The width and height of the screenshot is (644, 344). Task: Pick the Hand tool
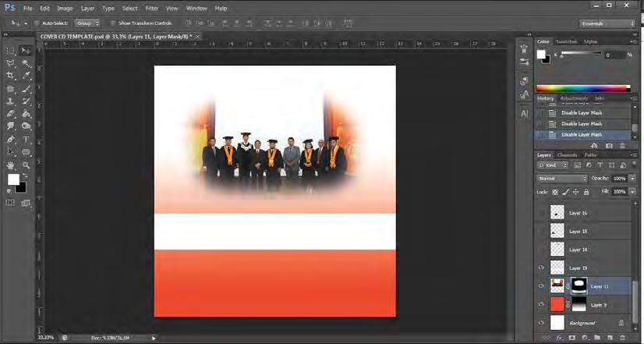coord(11,165)
